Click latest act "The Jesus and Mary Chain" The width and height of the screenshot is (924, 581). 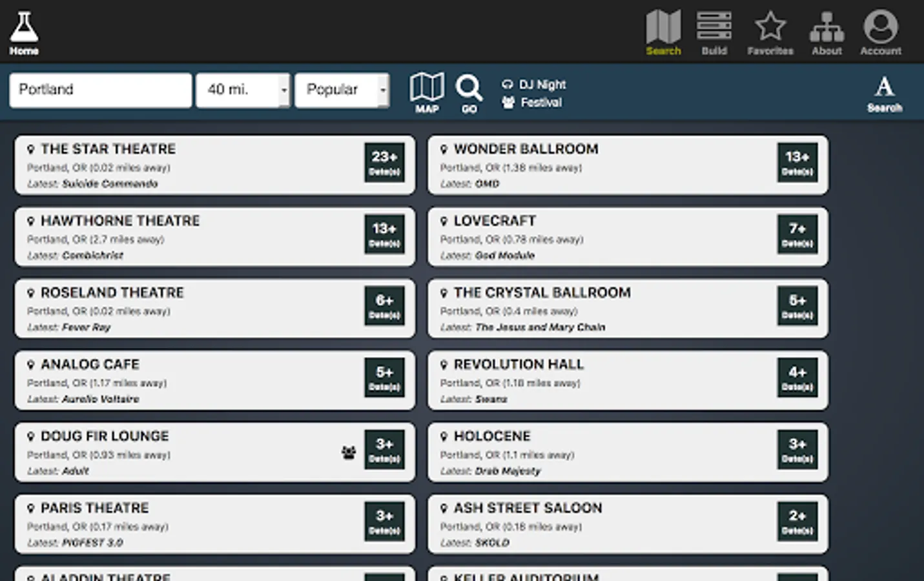540,327
